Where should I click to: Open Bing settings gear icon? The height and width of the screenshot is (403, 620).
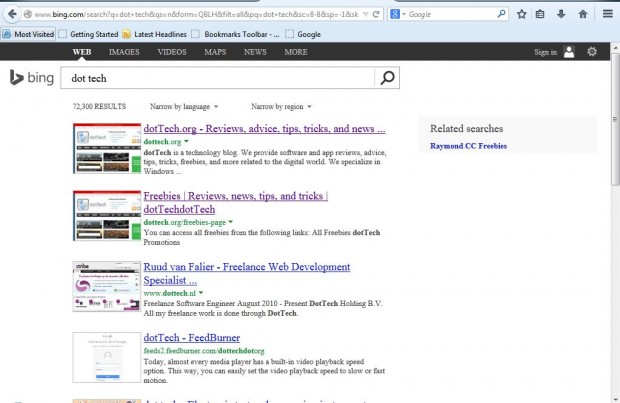[x=592, y=52]
